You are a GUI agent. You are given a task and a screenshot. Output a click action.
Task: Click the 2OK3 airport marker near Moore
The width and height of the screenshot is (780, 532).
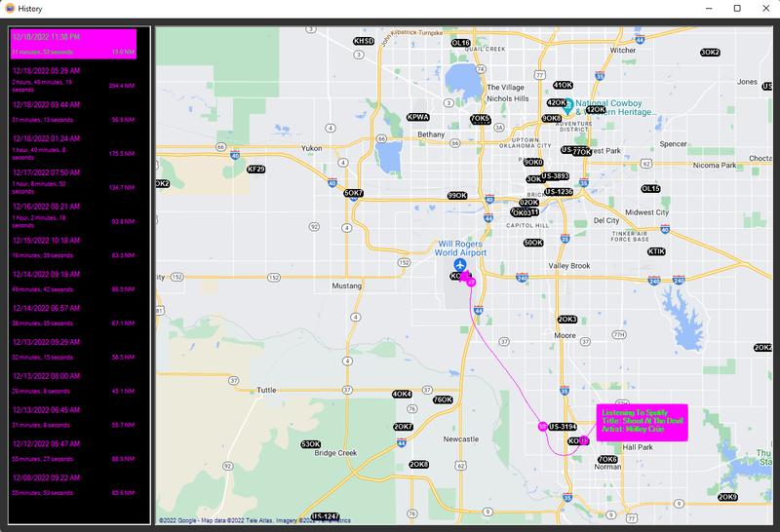pos(566,320)
